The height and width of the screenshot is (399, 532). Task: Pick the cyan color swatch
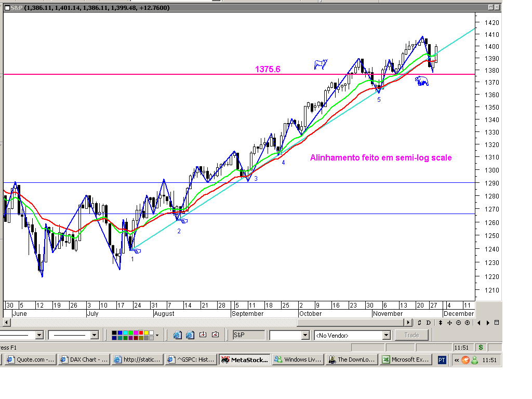[x=125, y=333]
